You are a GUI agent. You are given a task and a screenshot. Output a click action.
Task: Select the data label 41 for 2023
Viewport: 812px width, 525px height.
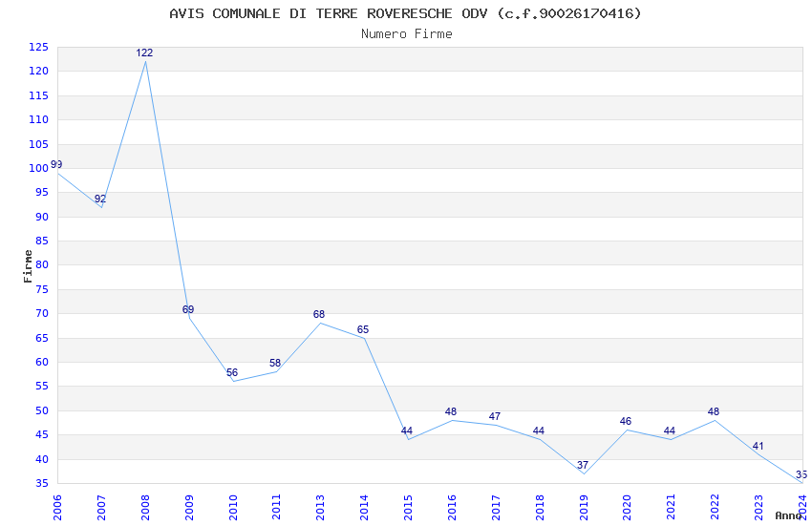(759, 446)
